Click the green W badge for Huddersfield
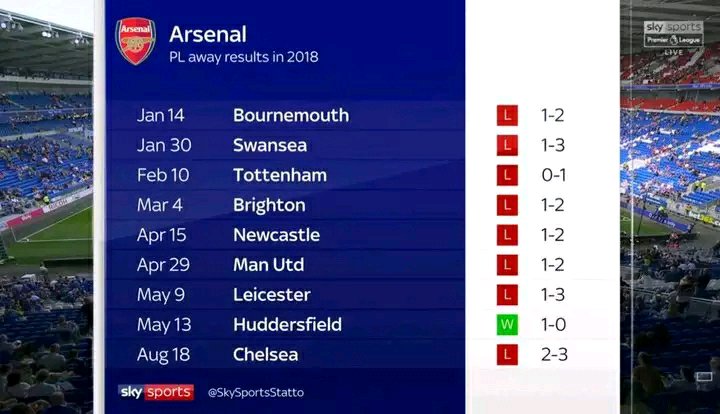 pyautogui.click(x=507, y=325)
